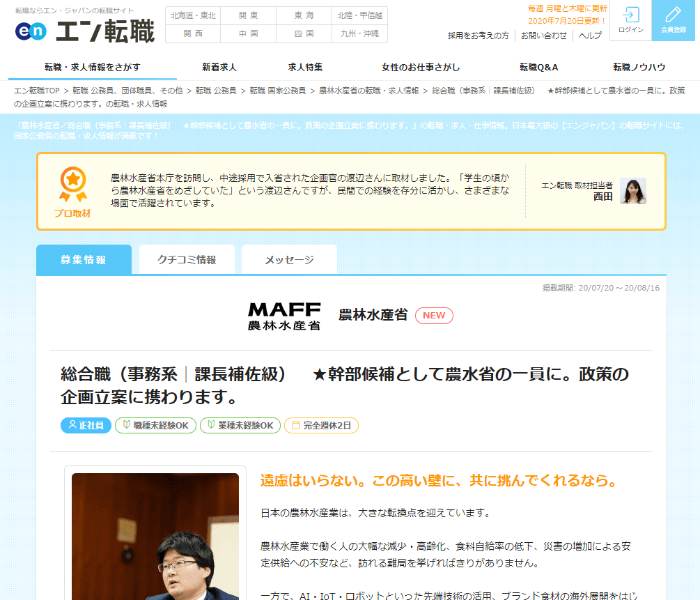Choose the 関東 region button
Image resolution: width=700 pixels, height=600 pixels.
249,16
